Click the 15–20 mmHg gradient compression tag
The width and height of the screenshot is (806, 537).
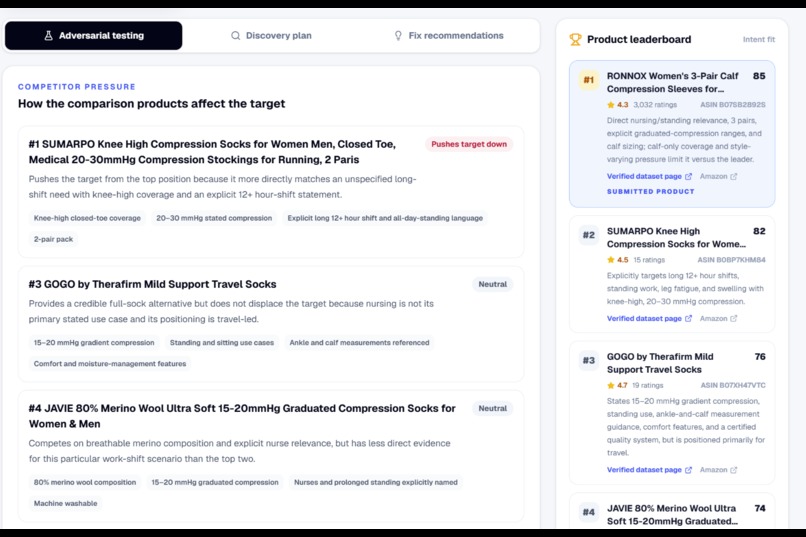(94, 343)
